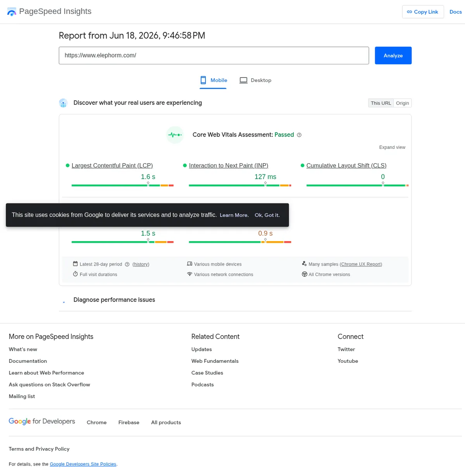The width and height of the screenshot is (465, 476).
Task: Open Twitter link
Action: click(346, 349)
